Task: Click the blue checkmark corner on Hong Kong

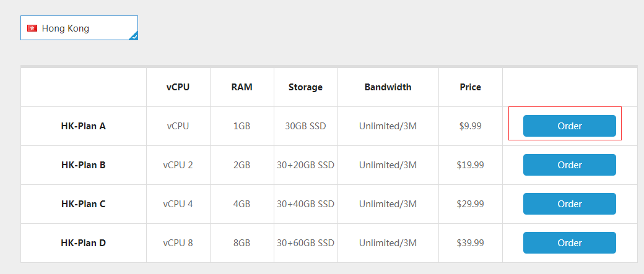Action: coord(133,36)
